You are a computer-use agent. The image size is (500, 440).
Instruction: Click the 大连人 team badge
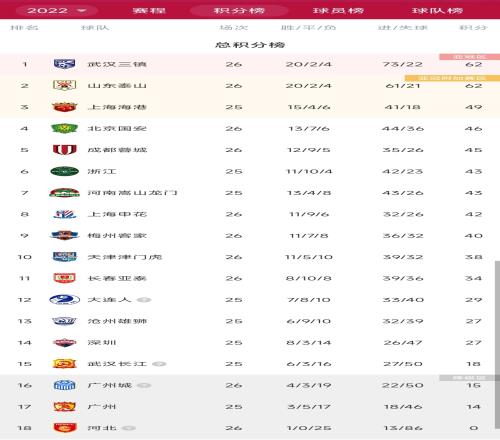64,300
